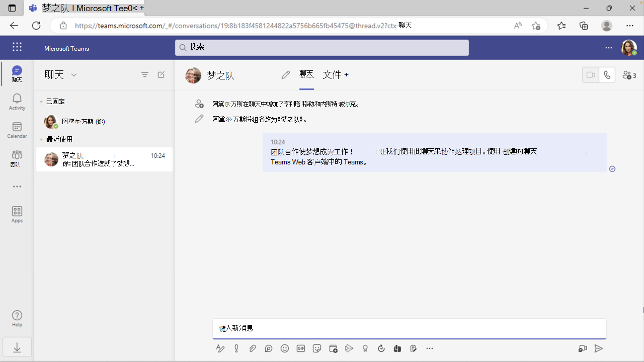Open the Teams (团队) section
Image resolution: width=644 pixels, height=362 pixels.
[17, 158]
